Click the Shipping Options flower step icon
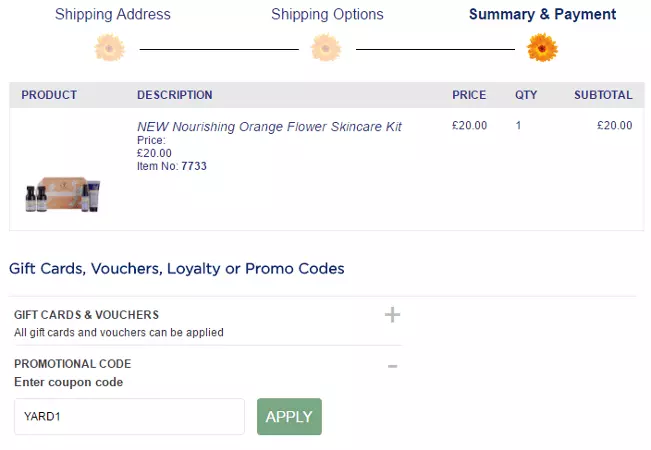The height and width of the screenshot is (450, 651). click(326, 47)
